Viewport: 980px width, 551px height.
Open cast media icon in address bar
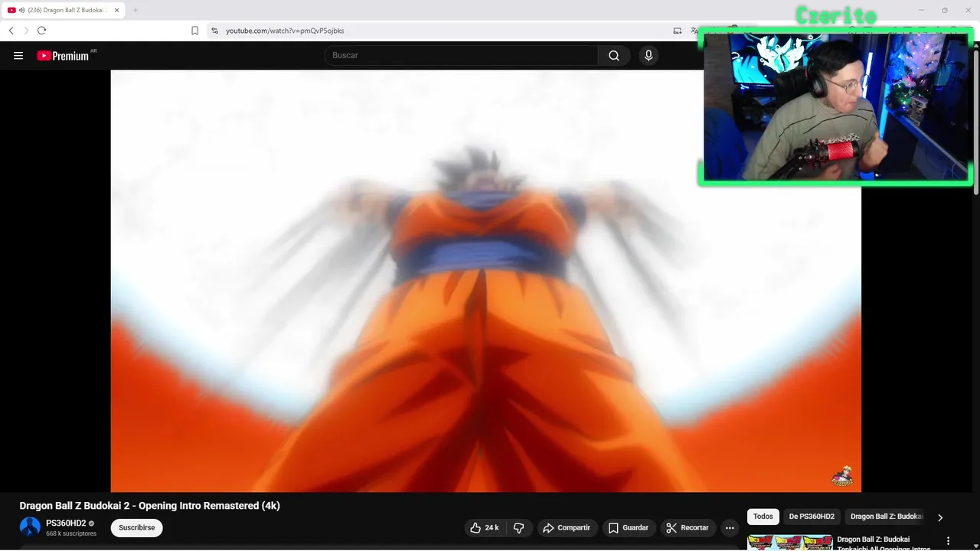tap(678, 31)
